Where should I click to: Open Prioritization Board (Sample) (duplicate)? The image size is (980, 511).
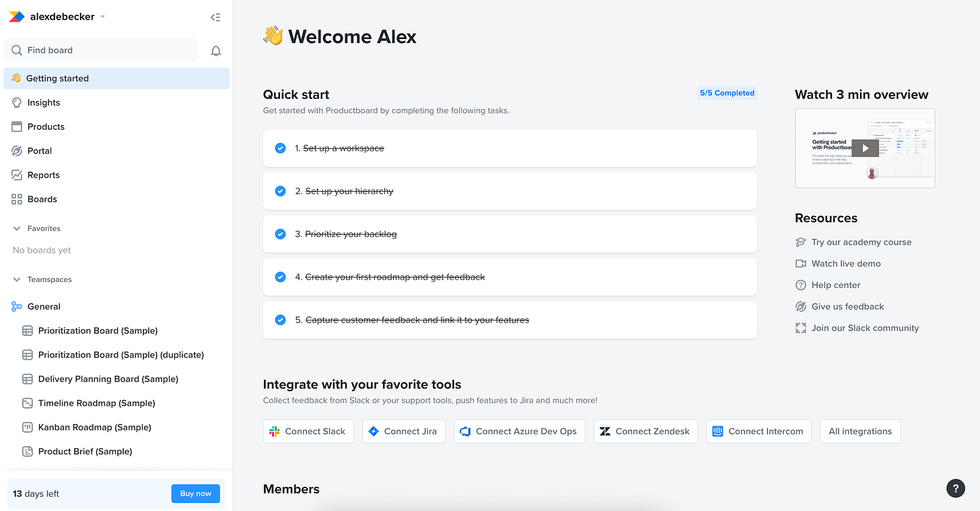pos(121,355)
